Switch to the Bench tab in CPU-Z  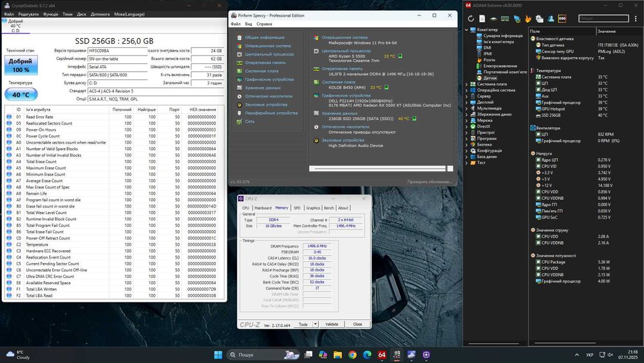point(329,208)
